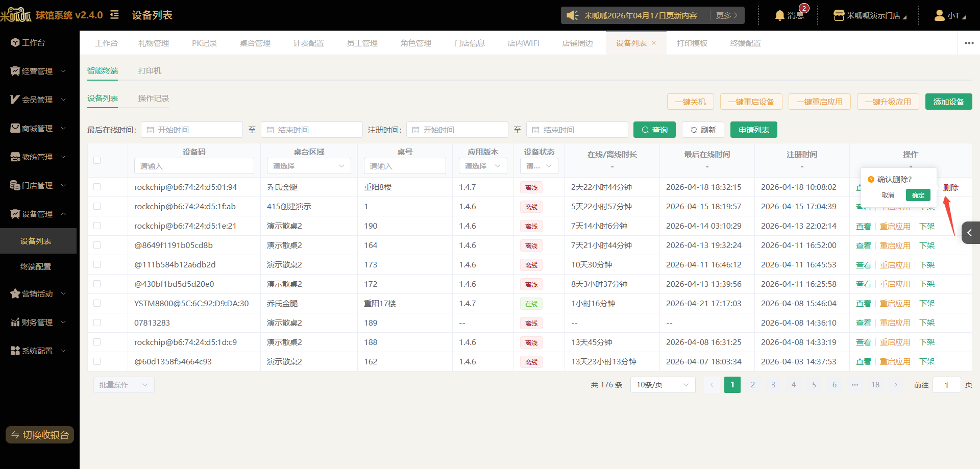Open the message bell notifications
The height and width of the screenshot is (469, 980).
pyautogui.click(x=779, y=15)
